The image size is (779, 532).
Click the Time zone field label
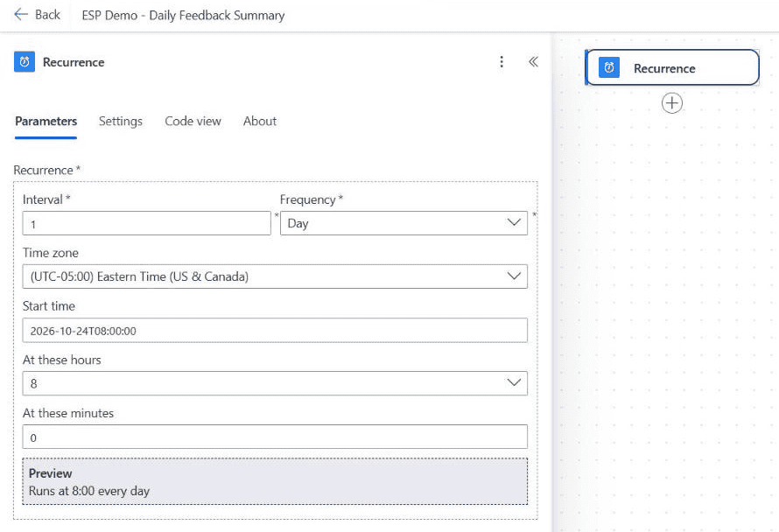[51, 253]
